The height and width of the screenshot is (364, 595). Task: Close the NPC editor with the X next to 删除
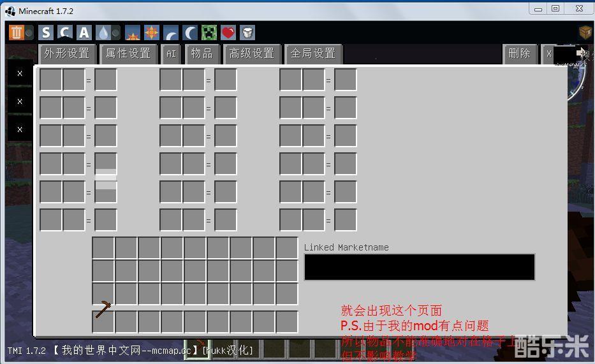tap(548, 54)
